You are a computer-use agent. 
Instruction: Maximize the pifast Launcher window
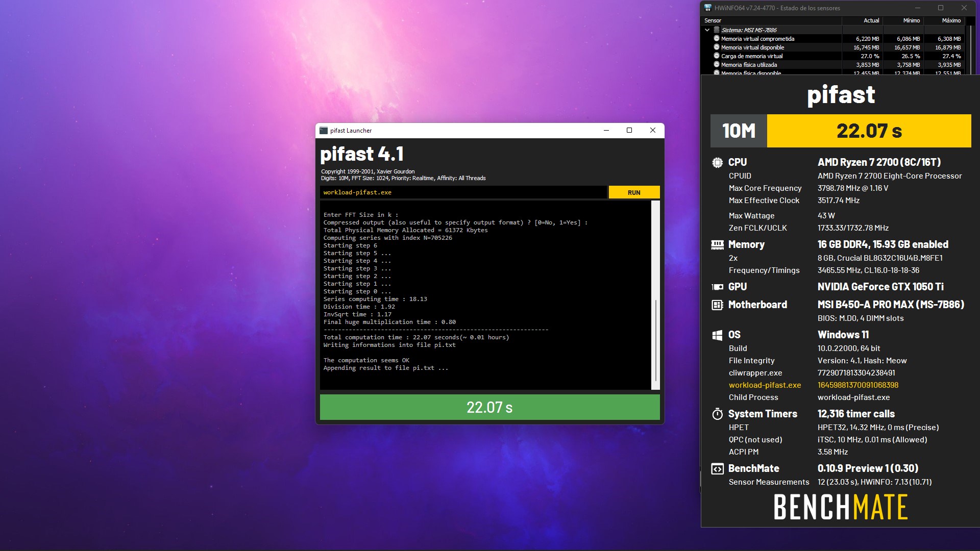point(629,130)
